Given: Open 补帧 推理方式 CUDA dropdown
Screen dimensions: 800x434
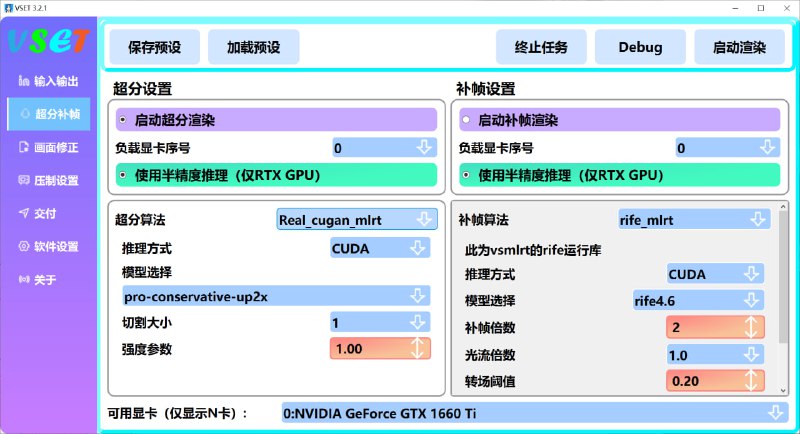Looking at the screenshot, I should tap(715, 274).
